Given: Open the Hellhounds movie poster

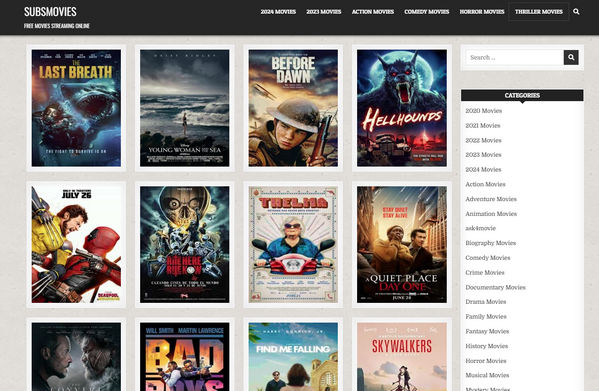Looking at the screenshot, I should pyautogui.click(x=401, y=108).
